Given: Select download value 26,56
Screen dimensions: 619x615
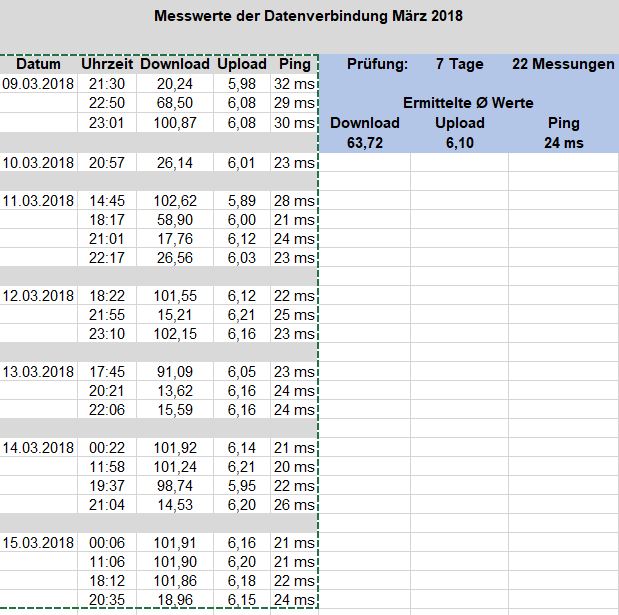Looking at the screenshot, I should pos(175,258).
